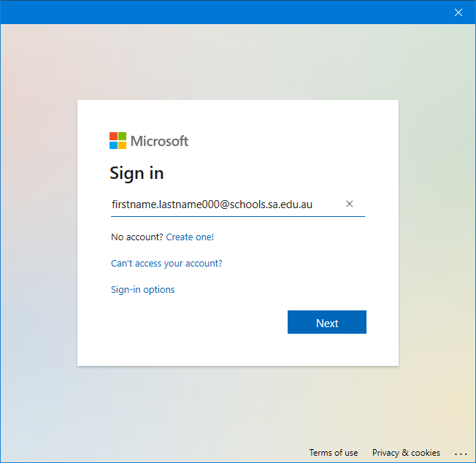
Task: Open Privacy & cookies link
Action: [x=406, y=453]
